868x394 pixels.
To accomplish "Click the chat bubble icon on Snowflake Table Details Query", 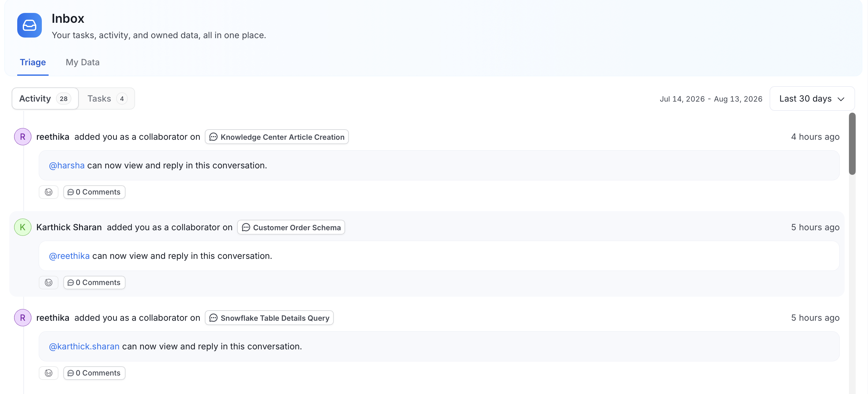I will click(x=213, y=318).
